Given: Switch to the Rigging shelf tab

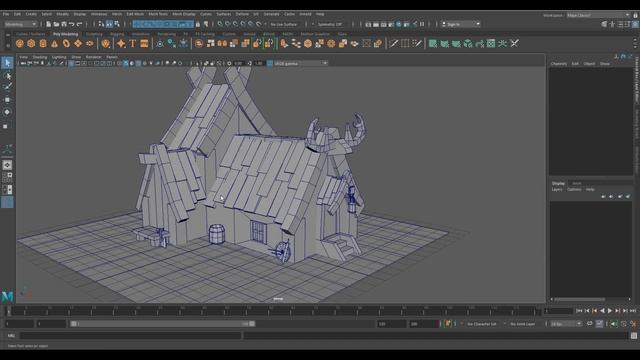Looking at the screenshot, I should click(x=117, y=34).
